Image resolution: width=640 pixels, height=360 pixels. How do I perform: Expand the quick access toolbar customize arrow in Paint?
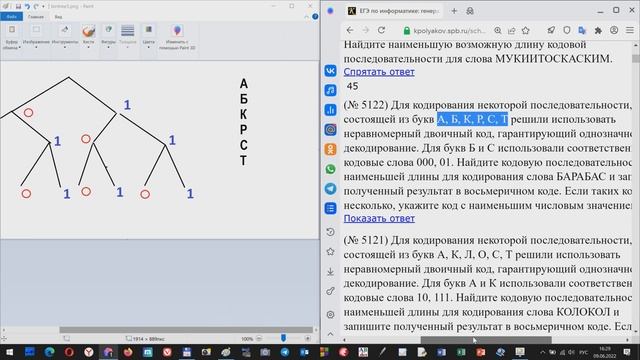(43, 6)
